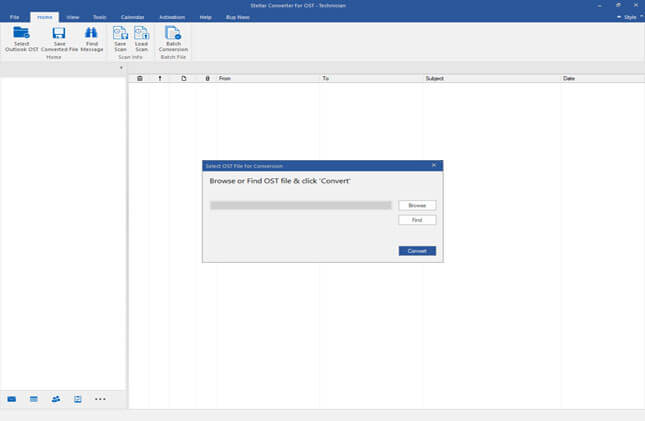The height and width of the screenshot is (421, 645).
Task: Open the Tools ribbon tab
Action: tap(99, 17)
